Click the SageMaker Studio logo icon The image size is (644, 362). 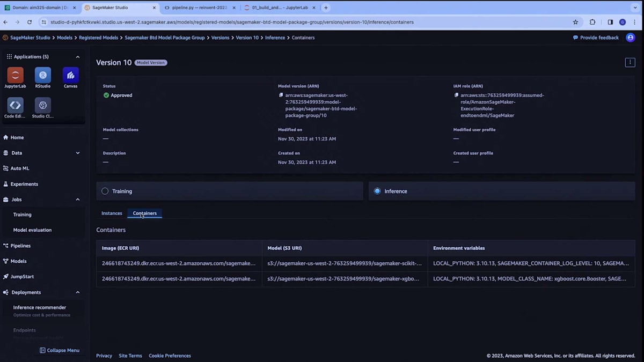5,38
